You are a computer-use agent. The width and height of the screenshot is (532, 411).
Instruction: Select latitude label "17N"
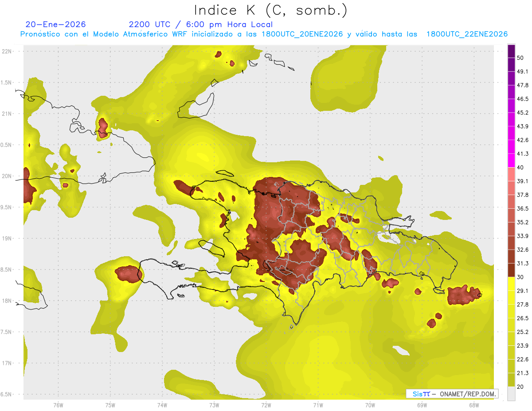8,363
